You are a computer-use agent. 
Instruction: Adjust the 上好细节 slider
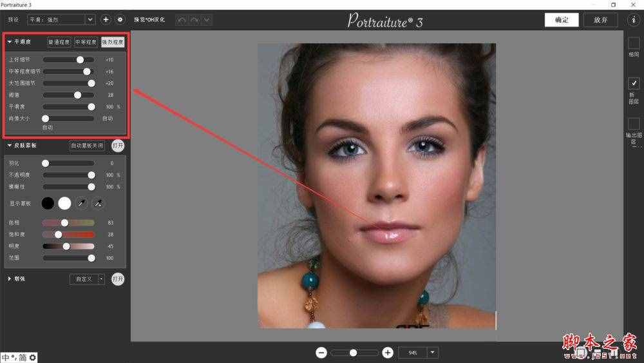[69, 59]
